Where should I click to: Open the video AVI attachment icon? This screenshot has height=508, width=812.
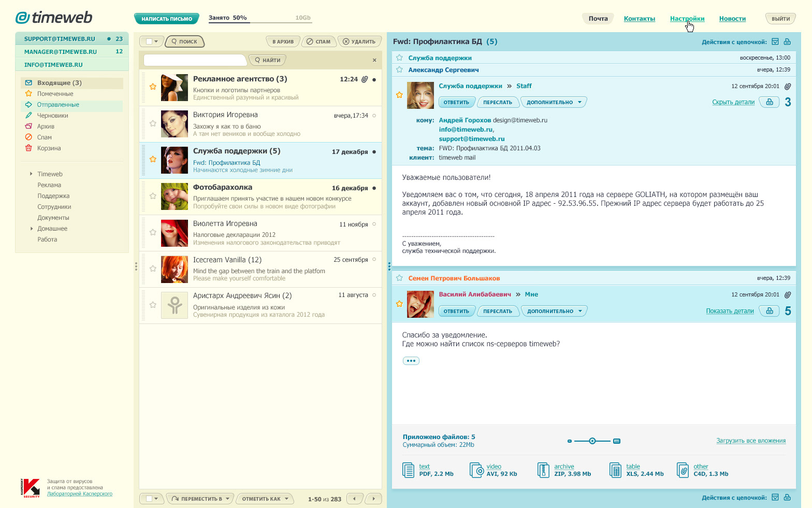coord(476,470)
